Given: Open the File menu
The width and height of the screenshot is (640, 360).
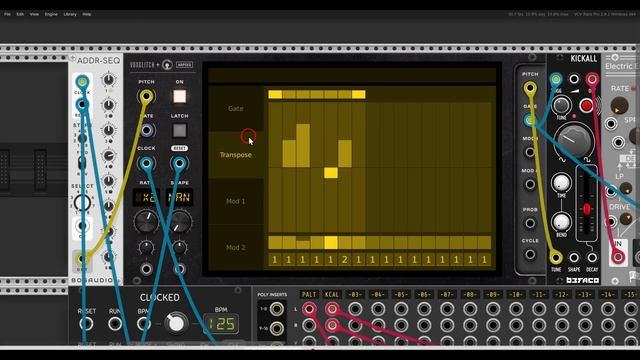Looking at the screenshot, I should [x=7, y=14].
